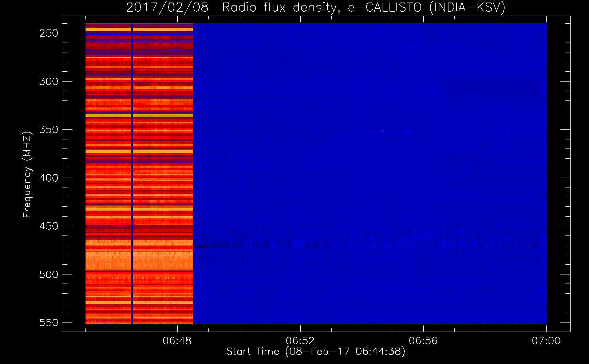Click the bright orange band near 490 MHz
The width and height of the screenshot is (589, 364).
click(139, 261)
